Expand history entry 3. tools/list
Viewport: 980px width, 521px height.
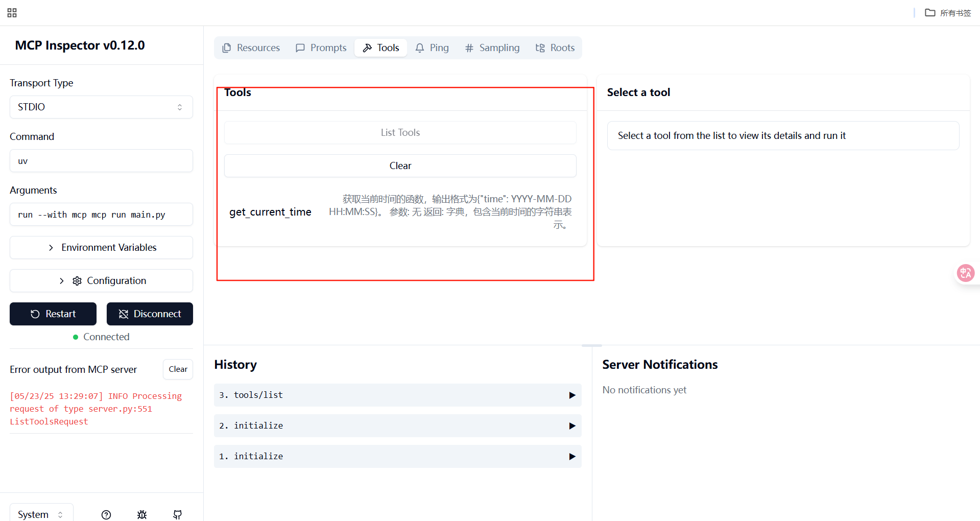[x=398, y=395]
